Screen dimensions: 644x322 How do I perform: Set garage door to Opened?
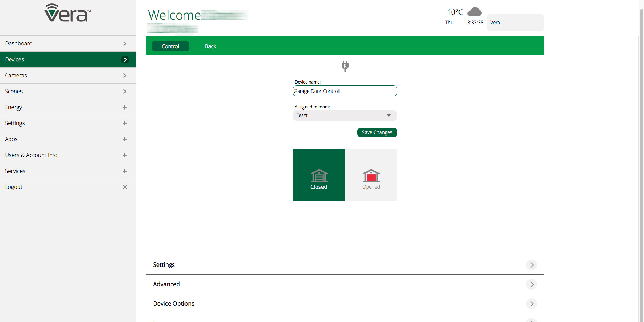pyautogui.click(x=371, y=175)
